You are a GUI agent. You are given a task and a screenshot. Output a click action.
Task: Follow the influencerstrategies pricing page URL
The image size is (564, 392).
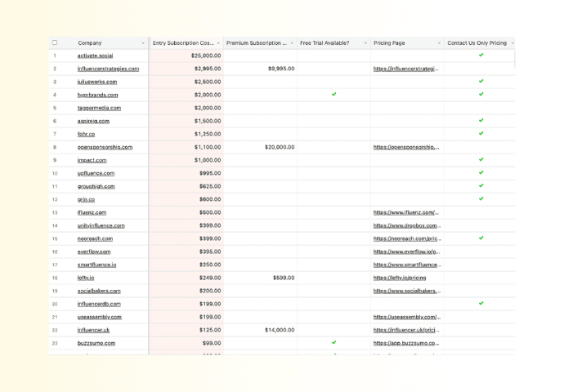click(405, 69)
